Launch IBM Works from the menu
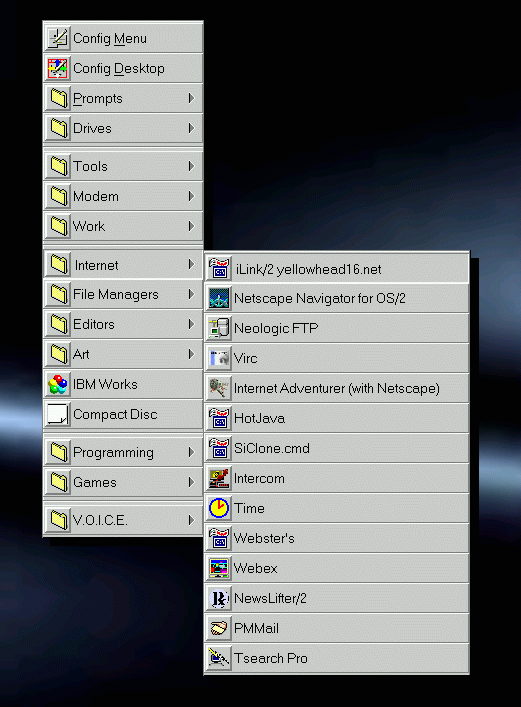Image resolution: width=521 pixels, height=707 pixels. click(123, 384)
